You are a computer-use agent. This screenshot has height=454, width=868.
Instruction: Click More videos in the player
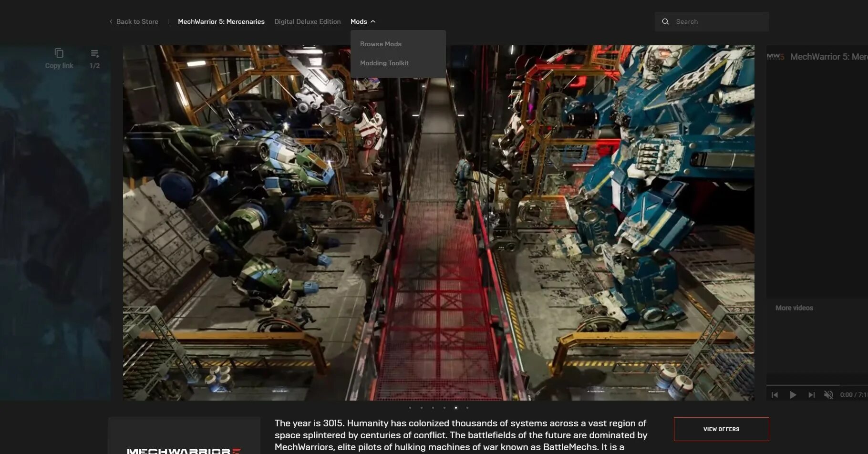click(794, 308)
